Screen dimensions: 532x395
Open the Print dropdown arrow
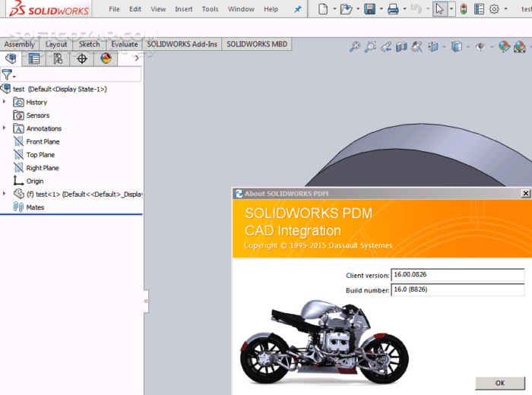(x=404, y=9)
